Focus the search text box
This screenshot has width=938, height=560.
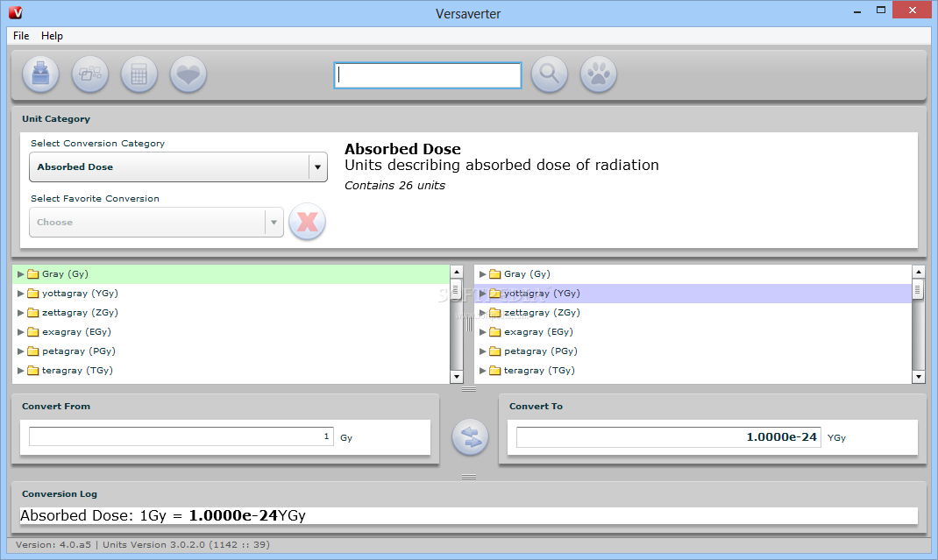(428, 75)
